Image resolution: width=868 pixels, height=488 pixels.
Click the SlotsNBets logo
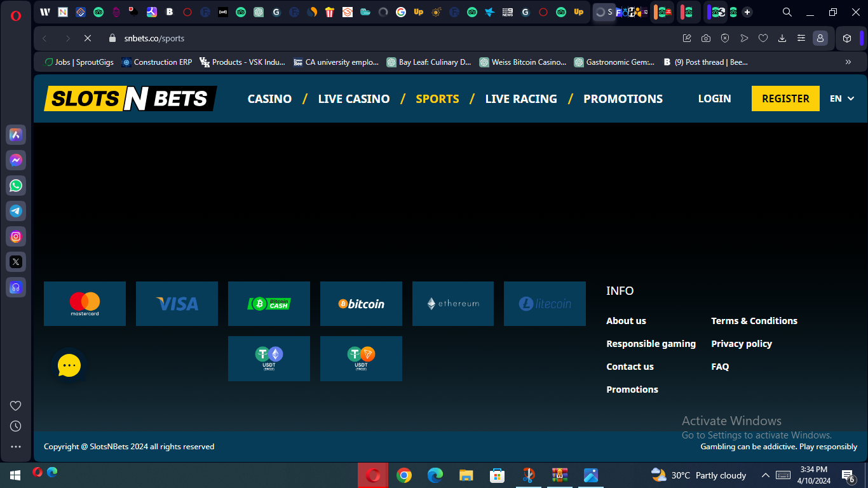coord(130,98)
